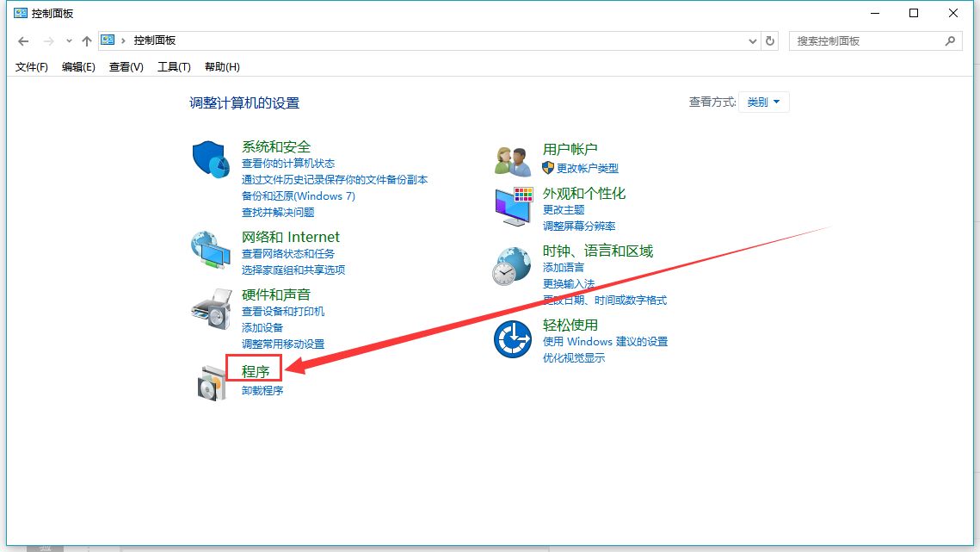
Task: Click the breadcrumb chevron before 控制面板
Action: pos(123,40)
